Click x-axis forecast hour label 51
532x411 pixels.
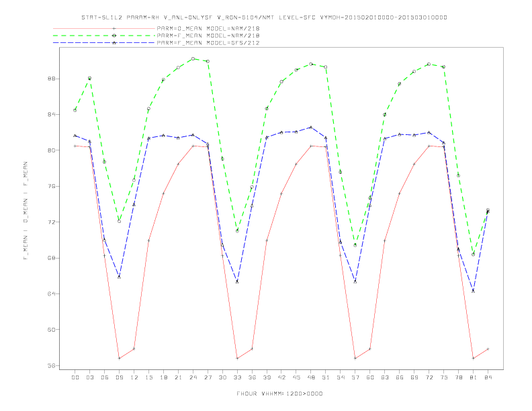326,377
